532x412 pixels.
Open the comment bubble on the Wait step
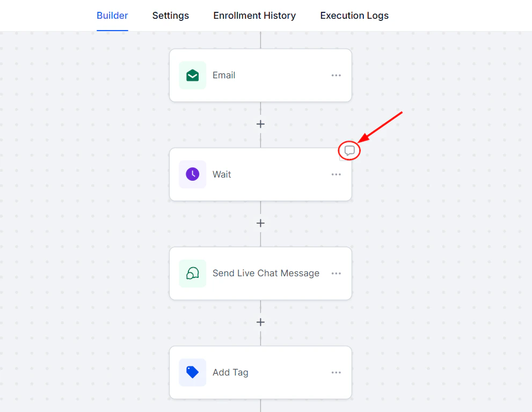pos(349,151)
